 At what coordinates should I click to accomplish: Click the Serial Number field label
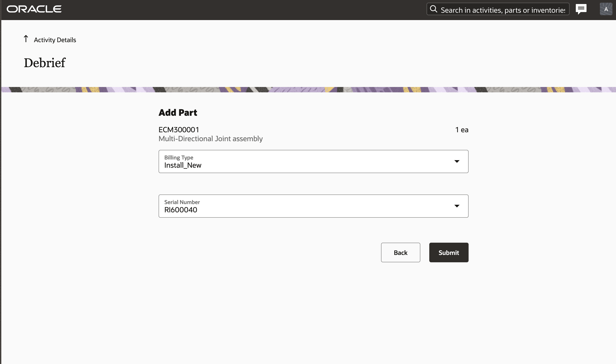[x=182, y=202]
